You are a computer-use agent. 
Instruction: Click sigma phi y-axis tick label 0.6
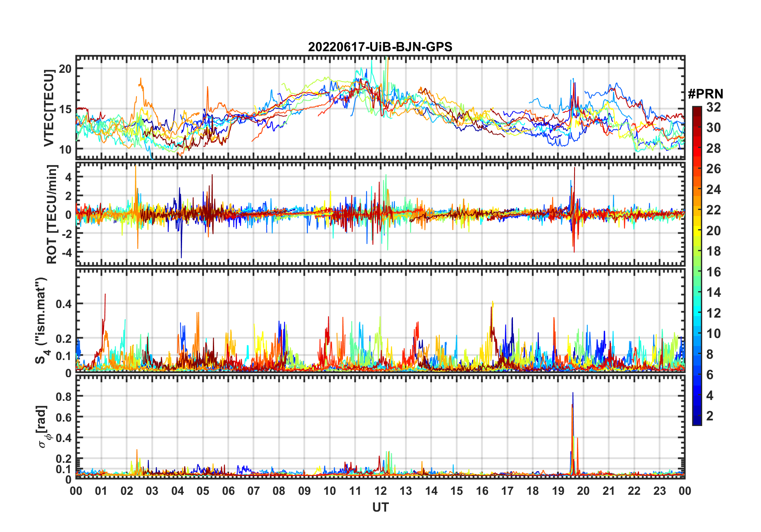64,417
